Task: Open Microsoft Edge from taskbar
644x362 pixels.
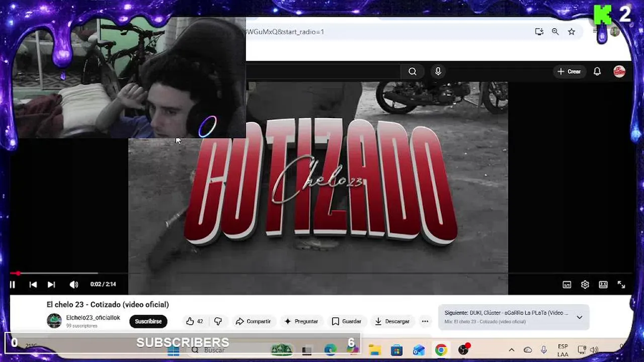Action: click(330, 350)
